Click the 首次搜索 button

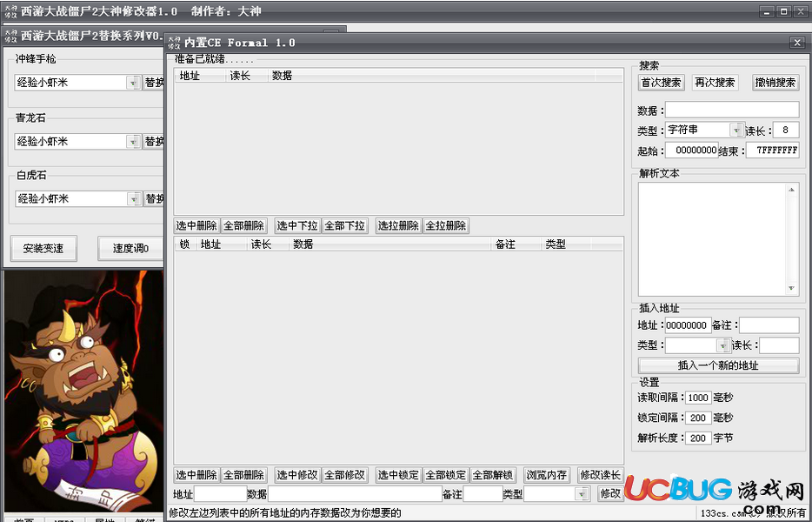tap(661, 83)
